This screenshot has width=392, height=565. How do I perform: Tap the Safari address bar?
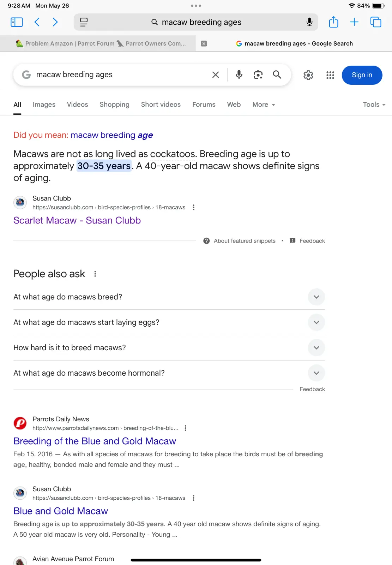[196, 22]
